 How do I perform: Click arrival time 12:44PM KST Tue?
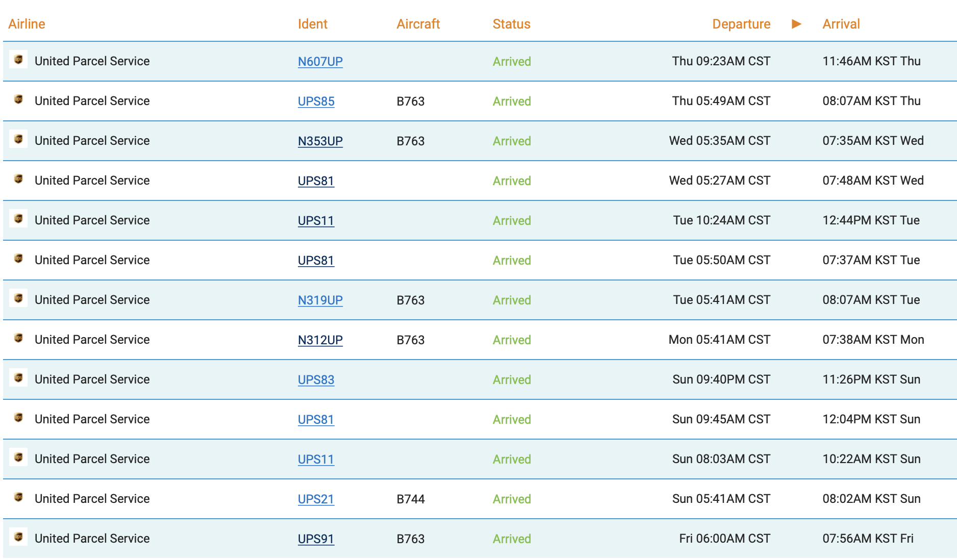pyautogui.click(x=871, y=220)
